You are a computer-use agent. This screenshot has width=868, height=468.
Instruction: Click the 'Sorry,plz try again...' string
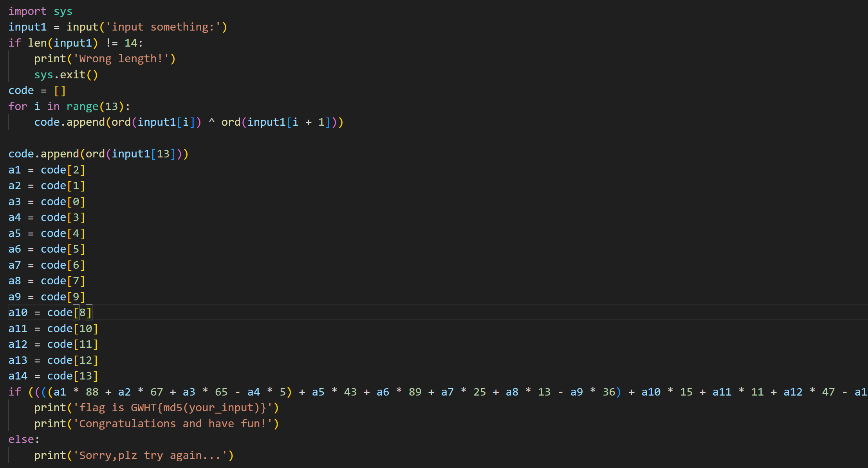(x=150, y=455)
